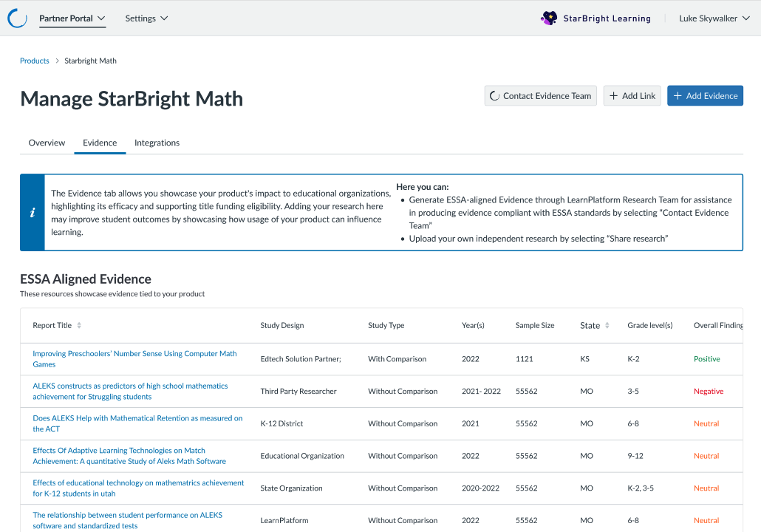
Task: Open Effects Of Adaptive Learning Technologies report
Action: click(x=129, y=456)
